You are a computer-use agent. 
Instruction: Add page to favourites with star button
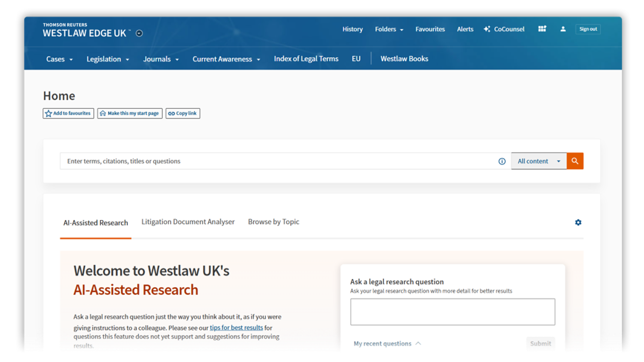(x=68, y=114)
